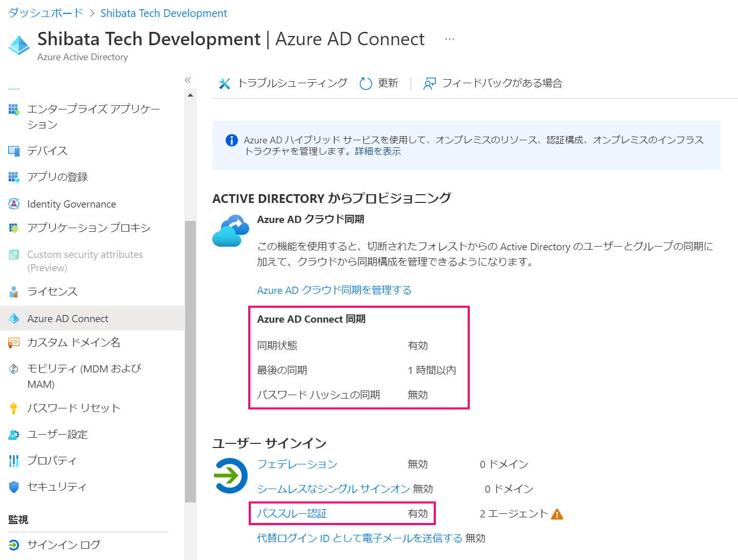The height and width of the screenshot is (560, 738).
Task: Click フィードバックがある場合 button
Action: (492, 83)
